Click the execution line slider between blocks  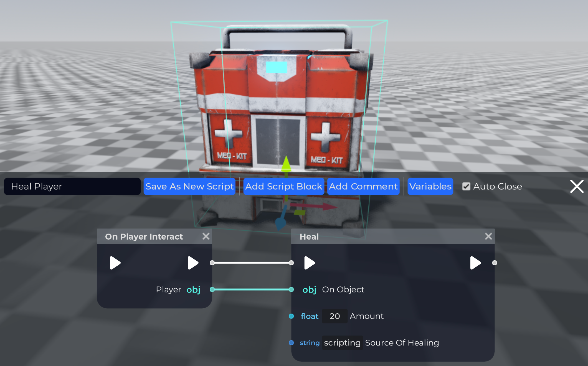(251, 262)
